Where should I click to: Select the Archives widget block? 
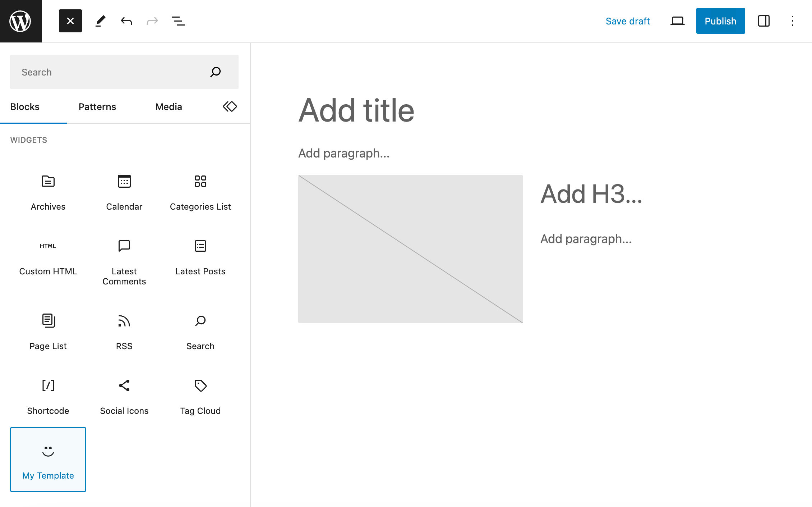point(48,191)
